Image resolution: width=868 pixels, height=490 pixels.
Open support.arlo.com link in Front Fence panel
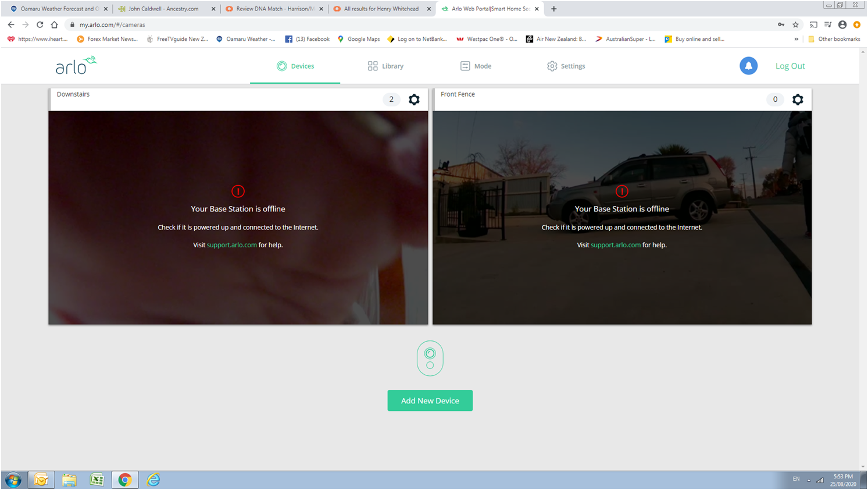point(615,245)
